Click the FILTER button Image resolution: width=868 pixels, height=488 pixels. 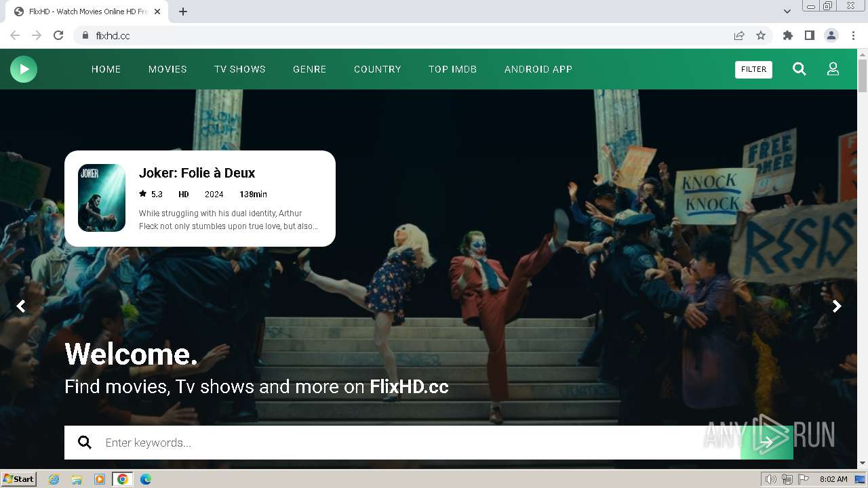coord(753,69)
